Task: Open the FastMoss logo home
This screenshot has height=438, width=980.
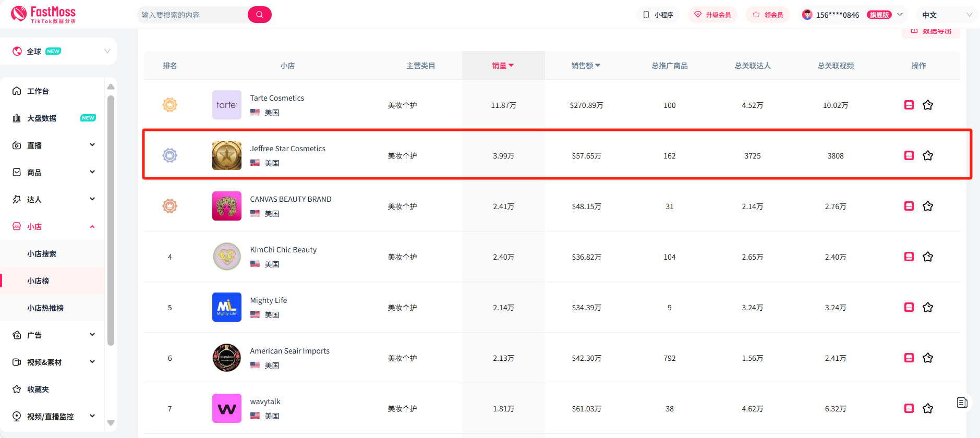Action: point(43,15)
